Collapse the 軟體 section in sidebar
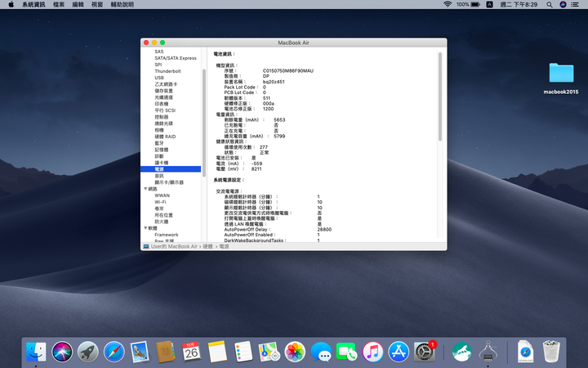Image resolution: width=588 pixels, height=368 pixels. [146, 228]
